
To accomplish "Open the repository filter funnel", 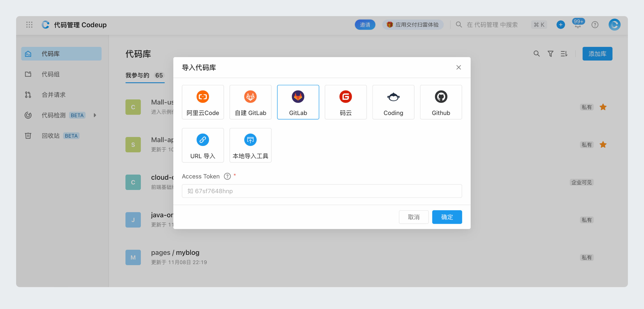I will point(550,53).
